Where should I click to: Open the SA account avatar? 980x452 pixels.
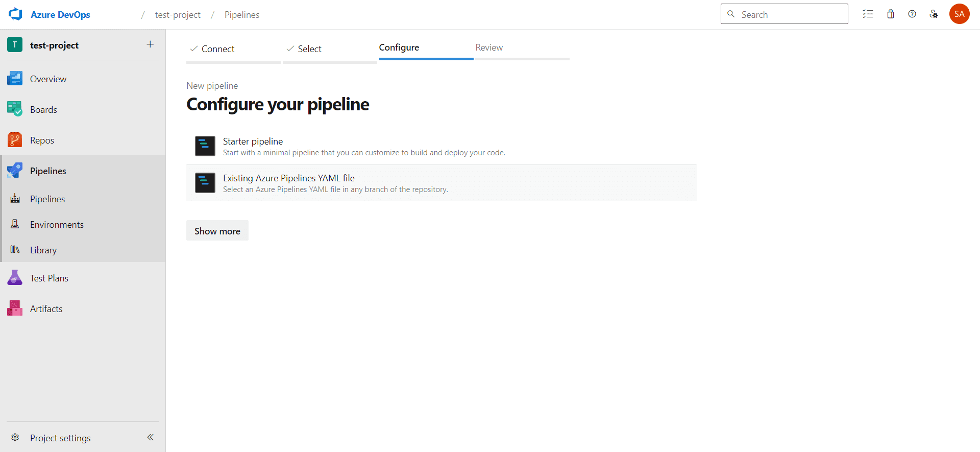coord(959,14)
